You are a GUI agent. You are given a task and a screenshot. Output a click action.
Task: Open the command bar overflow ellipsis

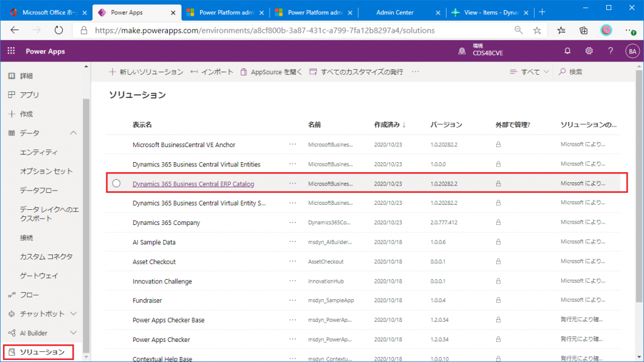[416, 72]
